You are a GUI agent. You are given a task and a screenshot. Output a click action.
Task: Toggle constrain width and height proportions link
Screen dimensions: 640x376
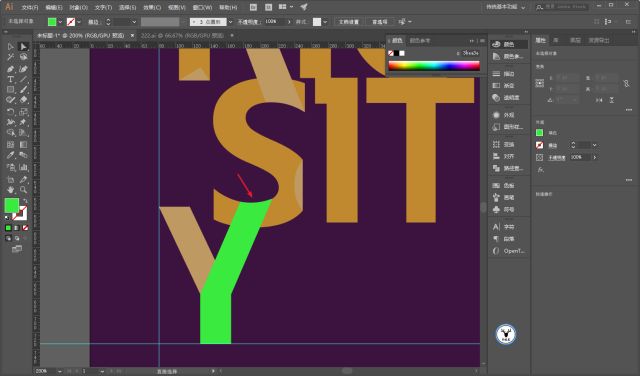[x=626, y=84]
